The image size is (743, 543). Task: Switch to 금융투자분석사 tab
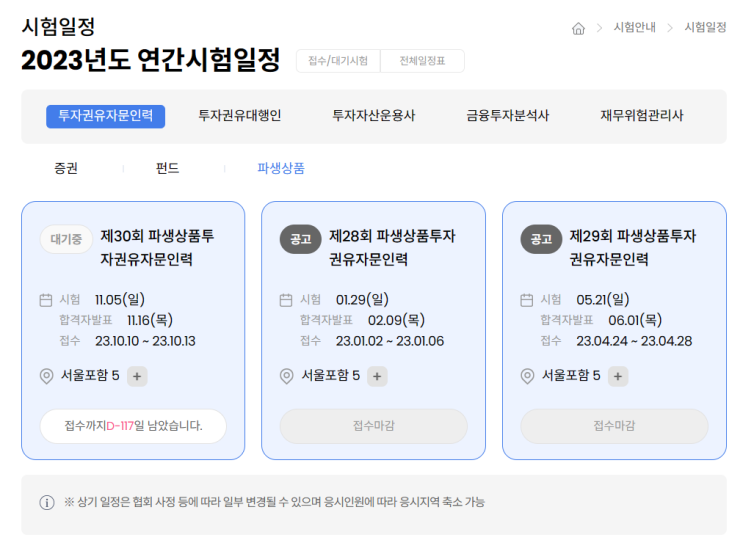coord(507,116)
